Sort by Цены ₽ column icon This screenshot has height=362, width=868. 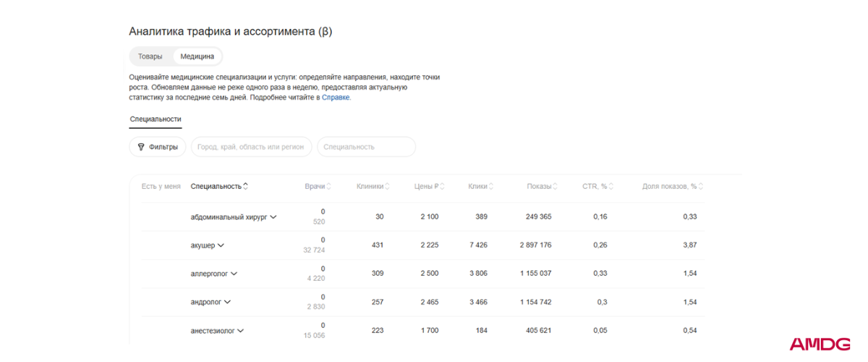442,186
